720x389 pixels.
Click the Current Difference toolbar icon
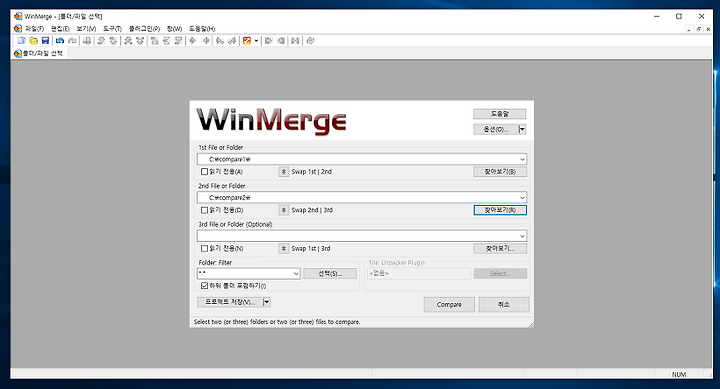pyautogui.click(x=166, y=41)
